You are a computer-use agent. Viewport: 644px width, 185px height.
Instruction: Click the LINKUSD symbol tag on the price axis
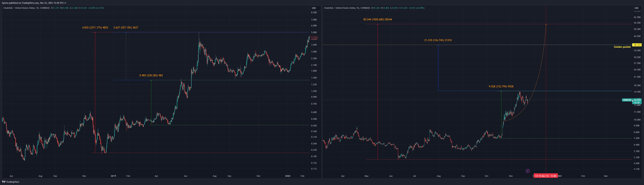pos(627,100)
